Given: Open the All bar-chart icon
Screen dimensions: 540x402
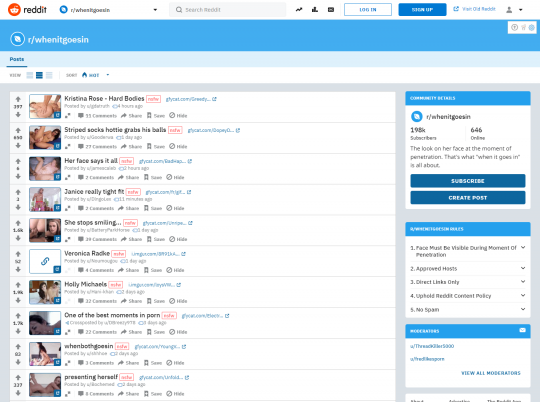Looking at the screenshot, I should click(x=315, y=10).
